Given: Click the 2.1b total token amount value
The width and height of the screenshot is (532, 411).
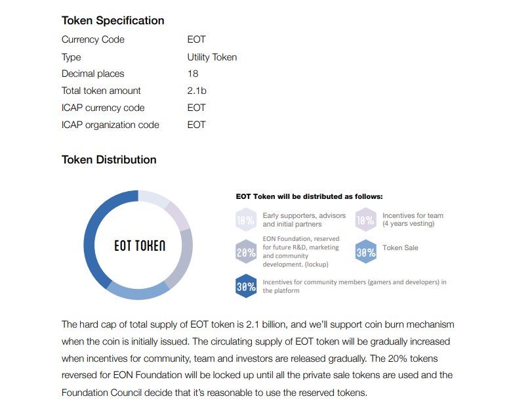Looking at the screenshot, I should 197,91.
